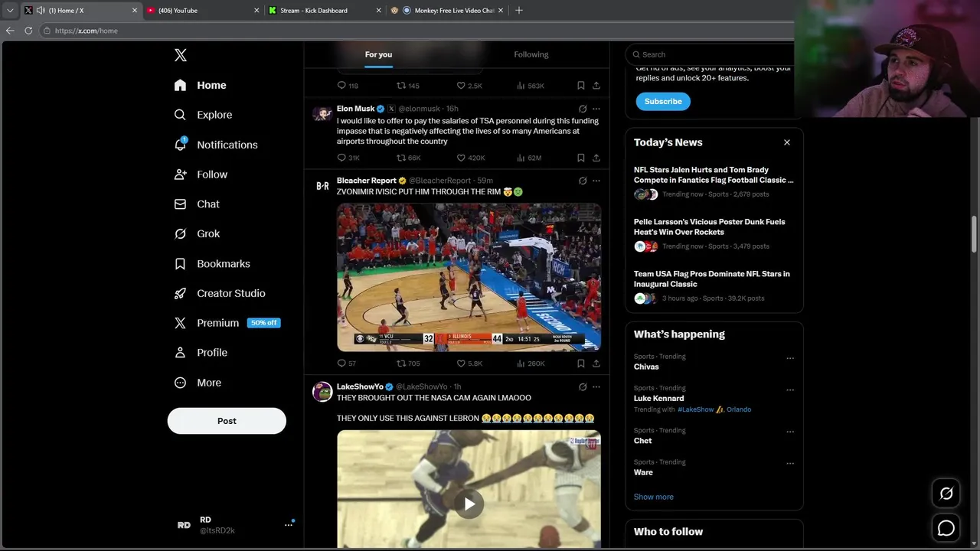Share Elon Musk's post
Image resolution: width=980 pixels, height=551 pixels.
click(596, 158)
